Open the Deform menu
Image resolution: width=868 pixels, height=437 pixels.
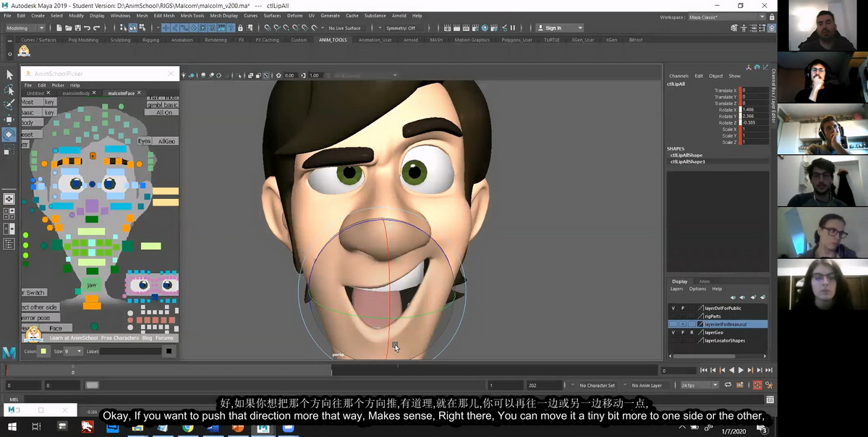click(x=294, y=15)
